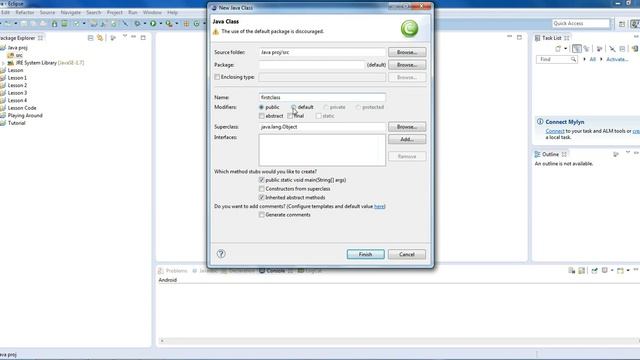The height and width of the screenshot is (360, 640).
Task: Click the Quick Access search box
Action: [x=580, y=24]
